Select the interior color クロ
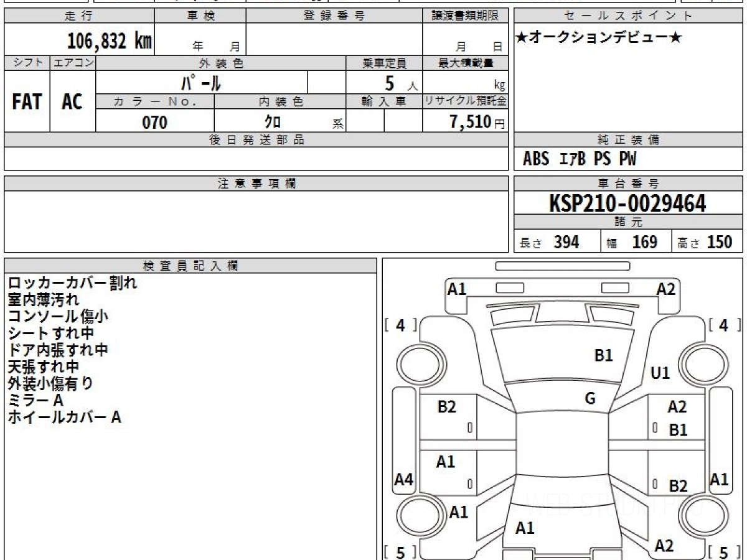The width and height of the screenshot is (747, 560). (273, 122)
